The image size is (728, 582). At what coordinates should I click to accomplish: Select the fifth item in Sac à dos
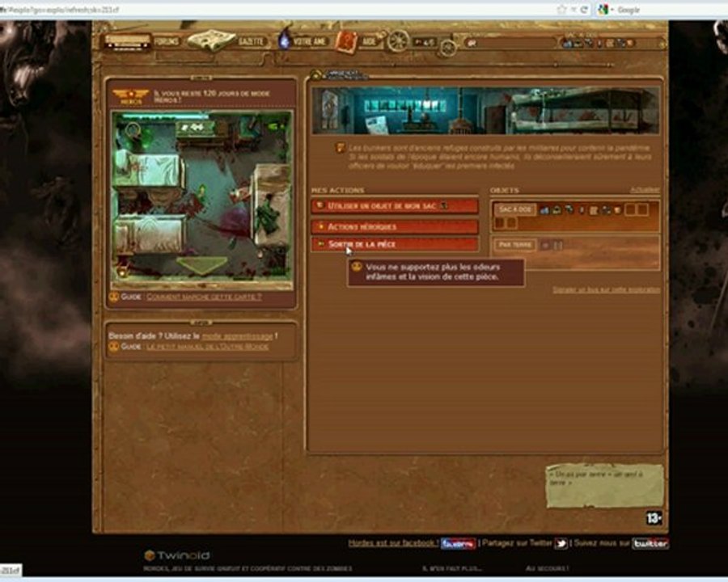594,210
